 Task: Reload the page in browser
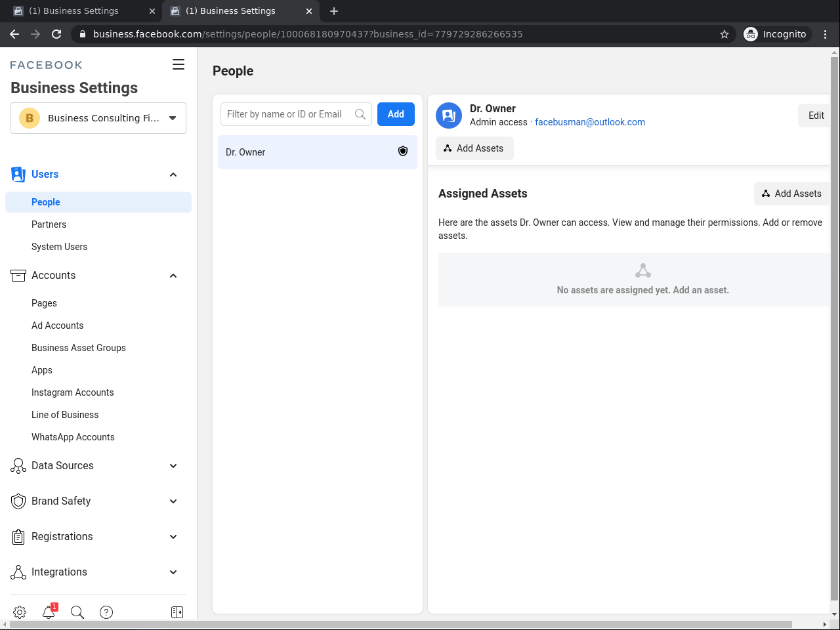(56, 34)
